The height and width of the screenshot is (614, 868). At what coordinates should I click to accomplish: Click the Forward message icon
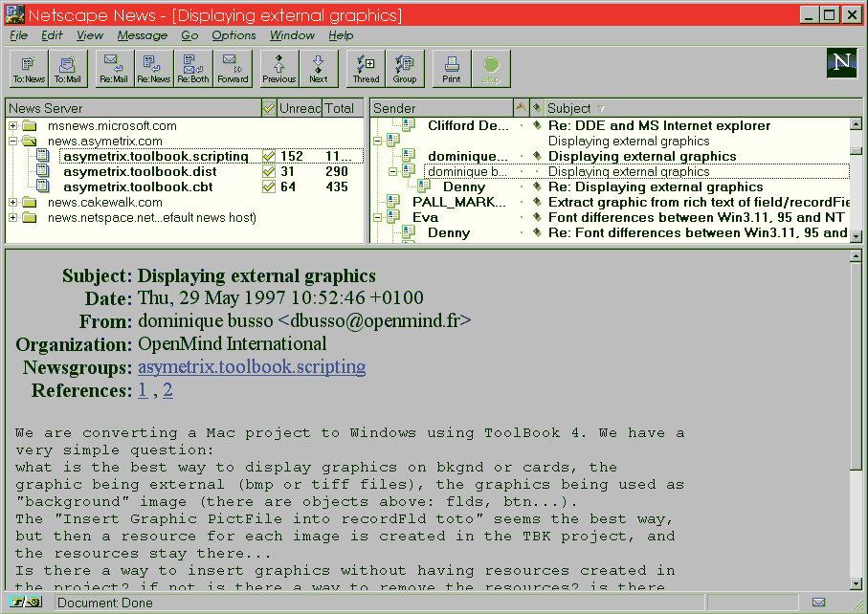click(233, 69)
